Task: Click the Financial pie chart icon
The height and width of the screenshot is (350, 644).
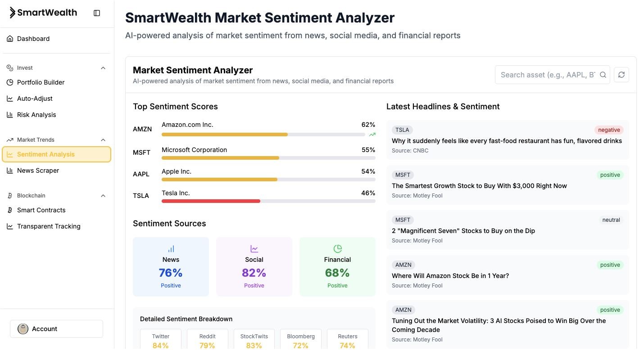Action: (x=337, y=249)
